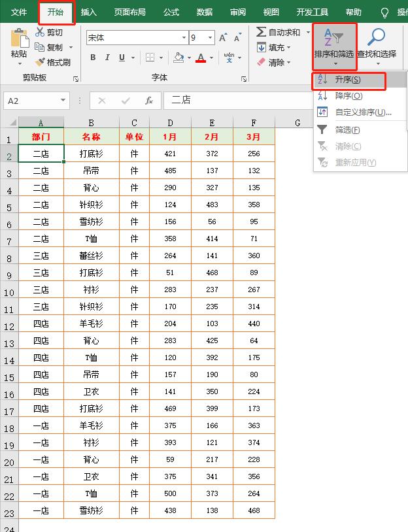Expand the Name Box dropdown arrow
This screenshot has width=408, height=532.
pos(63,101)
